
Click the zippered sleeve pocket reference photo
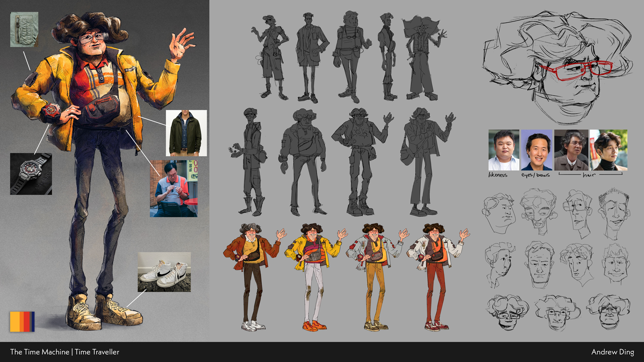pyautogui.click(x=24, y=29)
